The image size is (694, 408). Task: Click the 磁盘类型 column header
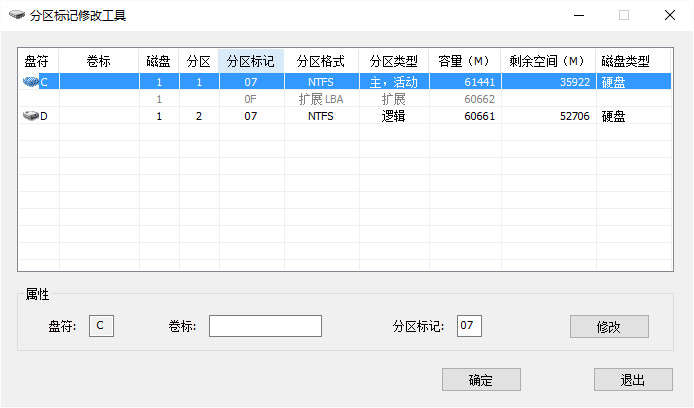coord(633,61)
